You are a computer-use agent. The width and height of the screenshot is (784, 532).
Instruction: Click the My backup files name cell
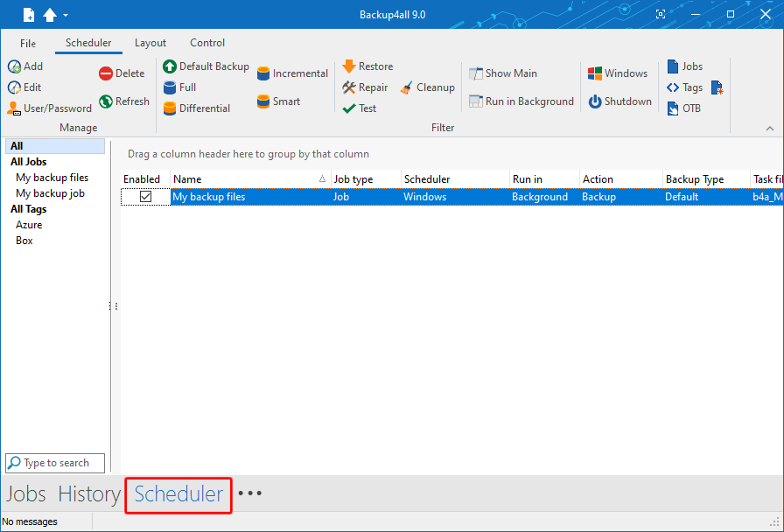(250, 197)
